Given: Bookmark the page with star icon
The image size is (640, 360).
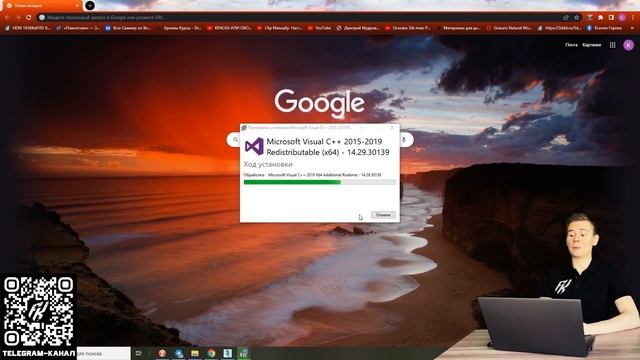Looking at the screenshot, I should pos(576,18).
